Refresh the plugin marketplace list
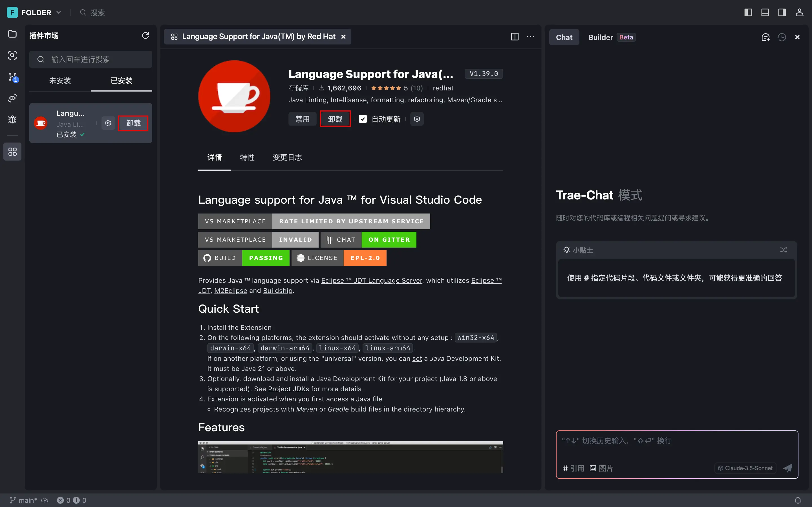 click(x=145, y=35)
